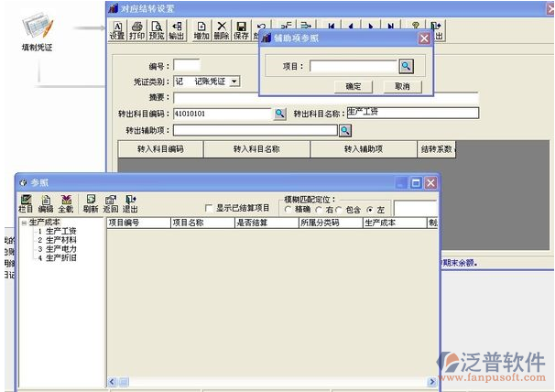555x392 pixels.
Task: Select 生产材料 in the tree
Action: [x=60, y=240]
